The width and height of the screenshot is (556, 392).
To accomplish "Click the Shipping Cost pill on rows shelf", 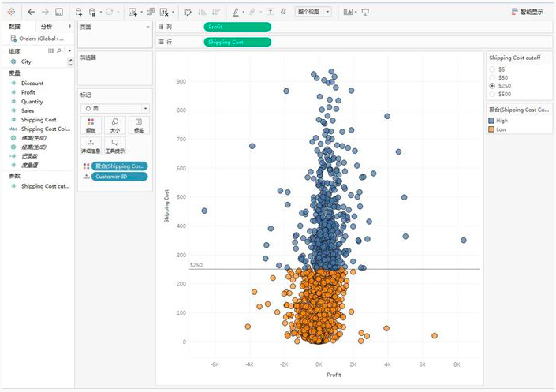I will [237, 43].
